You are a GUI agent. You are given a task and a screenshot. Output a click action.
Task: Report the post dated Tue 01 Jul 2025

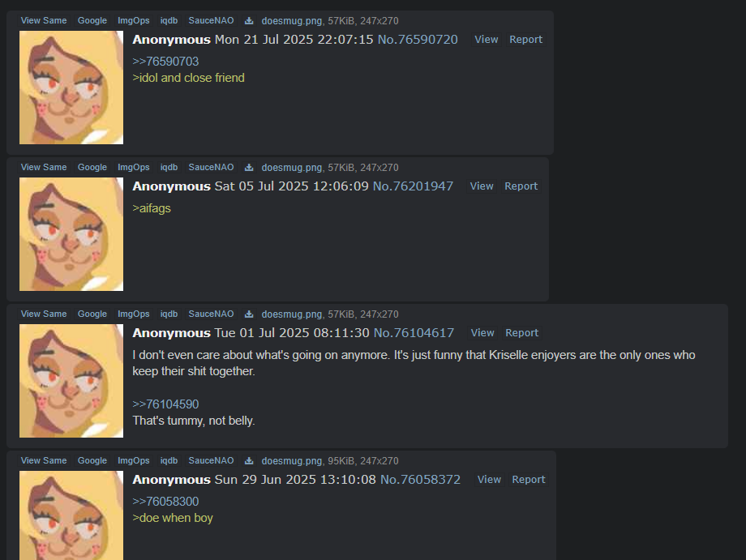tap(522, 333)
